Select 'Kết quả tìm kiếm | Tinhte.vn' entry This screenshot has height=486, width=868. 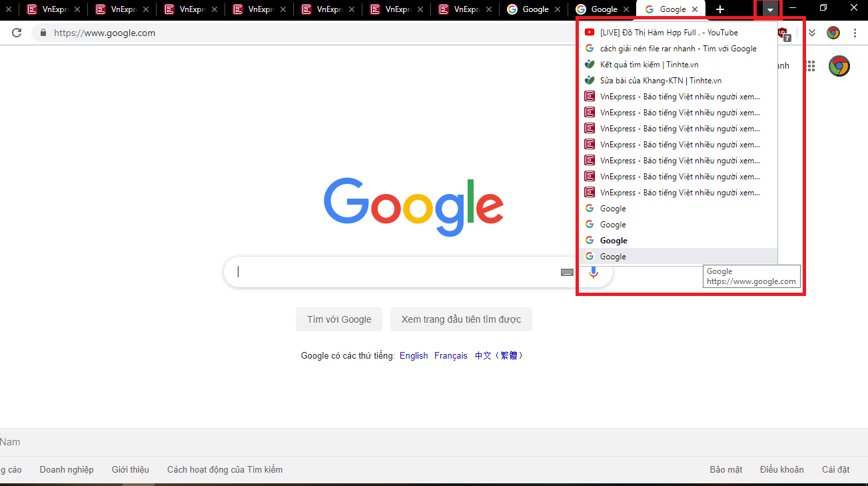(678, 64)
